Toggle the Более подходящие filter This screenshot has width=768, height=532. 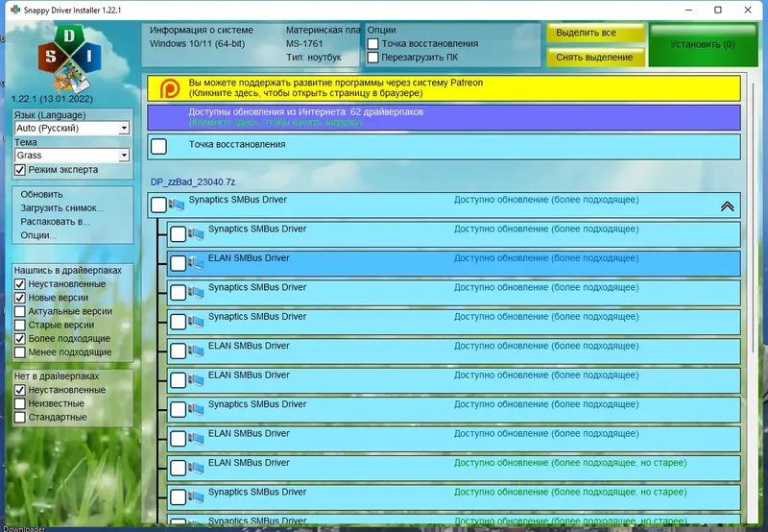click(x=20, y=338)
